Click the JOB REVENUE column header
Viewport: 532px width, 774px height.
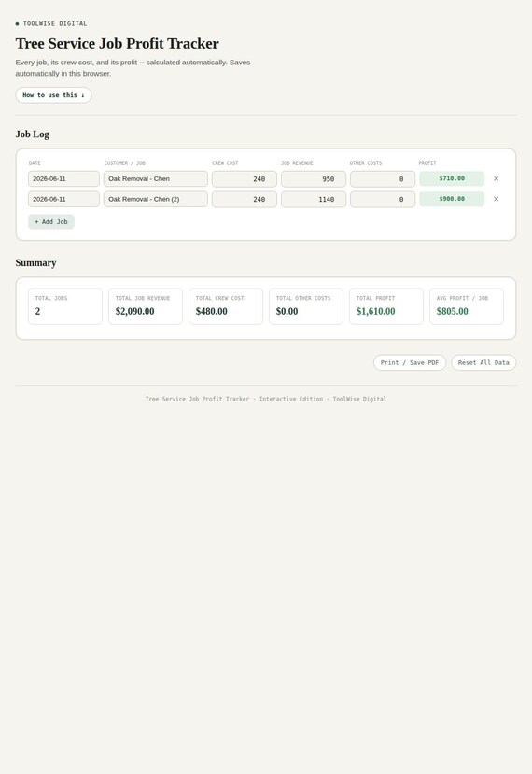coord(297,162)
